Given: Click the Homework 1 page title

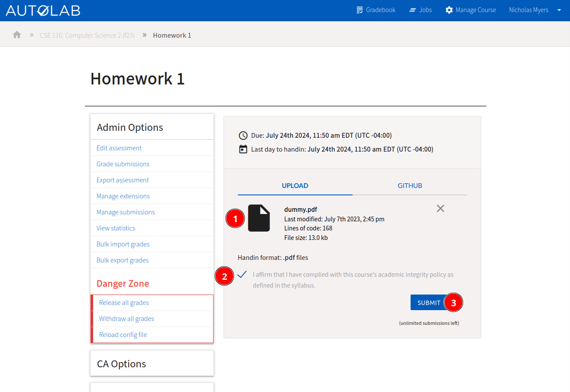Looking at the screenshot, I should (x=138, y=78).
